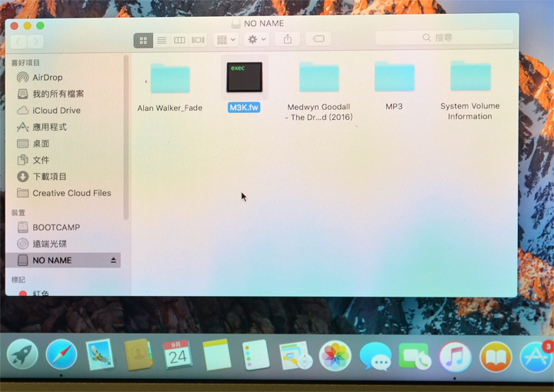Select the Alan Walker_Fade folder
The image size is (554, 392).
pyautogui.click(x=170, y=78)
